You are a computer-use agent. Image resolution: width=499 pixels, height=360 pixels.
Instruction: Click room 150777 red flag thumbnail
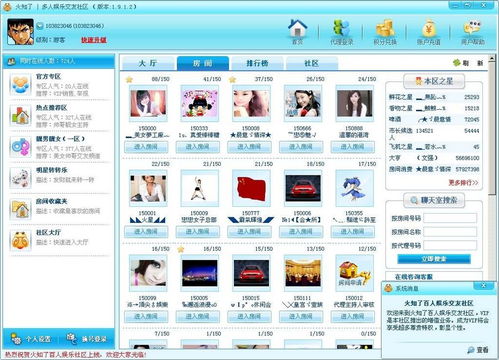tap(251, 188)
